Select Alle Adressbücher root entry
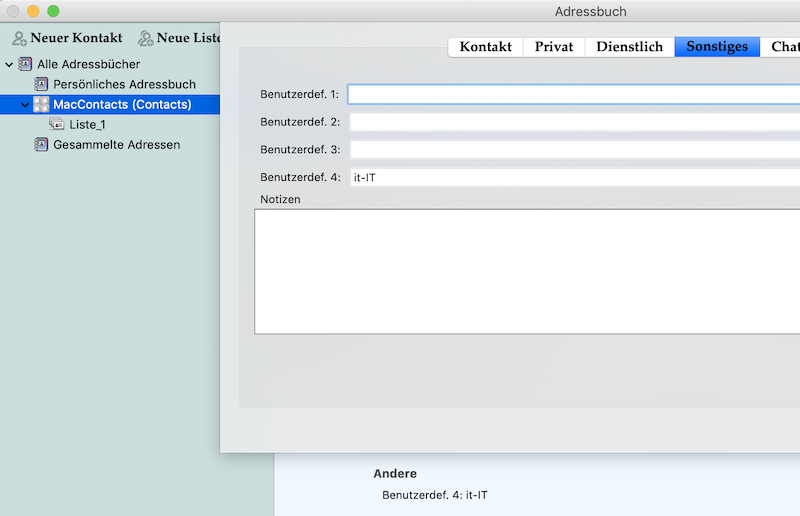The height and width of the screenshot is (516, 800). (88, 64)
